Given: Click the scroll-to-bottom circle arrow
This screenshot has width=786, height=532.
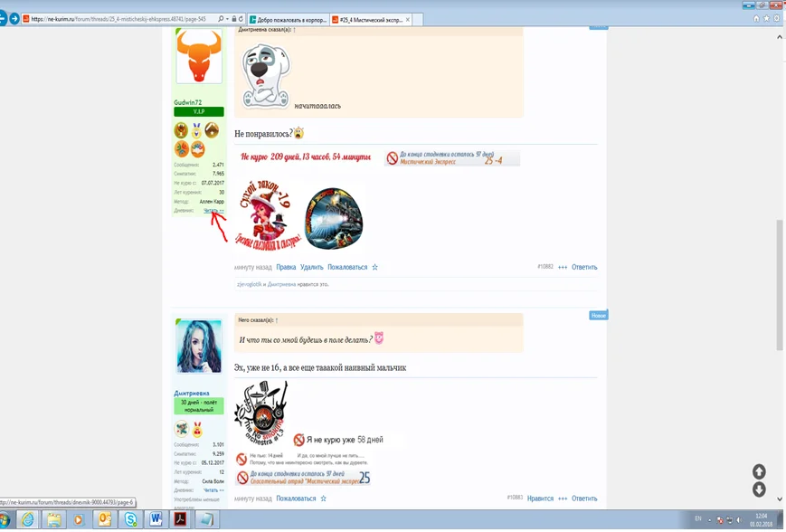Looking at the screenshot, I should click(x=758, y=489).
